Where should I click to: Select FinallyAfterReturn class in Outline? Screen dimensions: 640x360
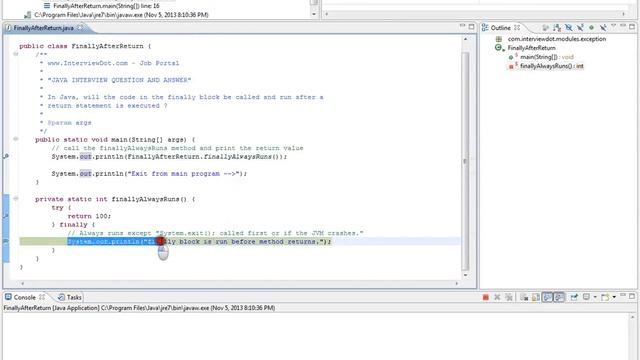click(x=531, y=48)
